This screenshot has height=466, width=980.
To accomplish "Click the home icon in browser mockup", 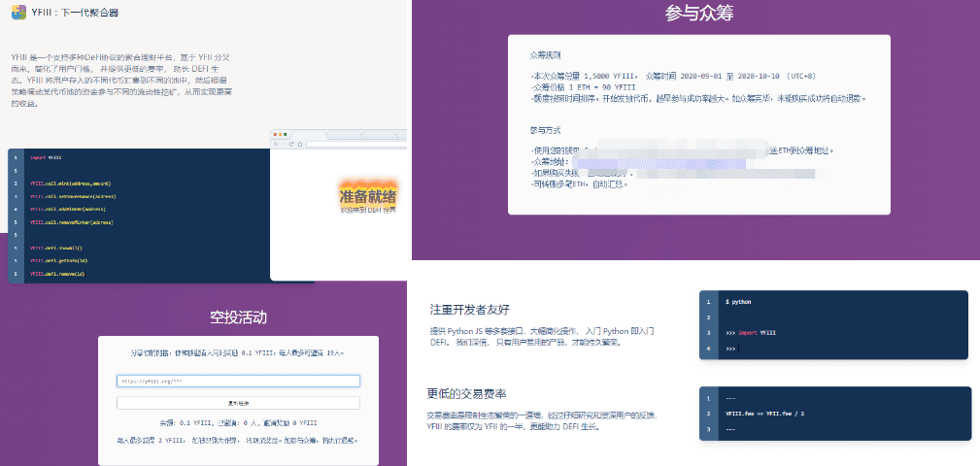I will pyautogui.click(x=300, y=144).
